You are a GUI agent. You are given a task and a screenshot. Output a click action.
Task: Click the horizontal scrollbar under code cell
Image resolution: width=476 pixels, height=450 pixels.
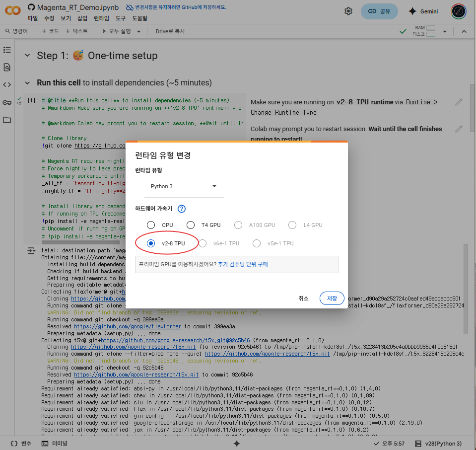(x=80, y=242)
